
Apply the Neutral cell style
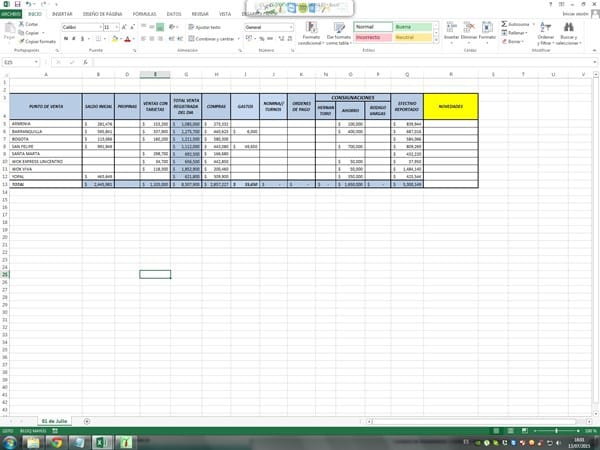(x=412, y=38)
